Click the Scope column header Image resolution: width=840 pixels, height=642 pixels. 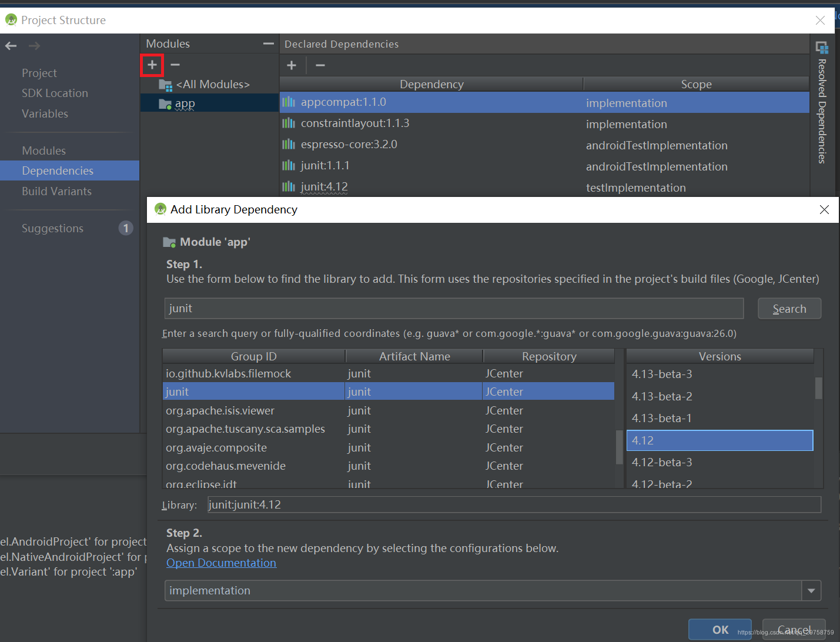pyautogui.click(x=696, y=84)
